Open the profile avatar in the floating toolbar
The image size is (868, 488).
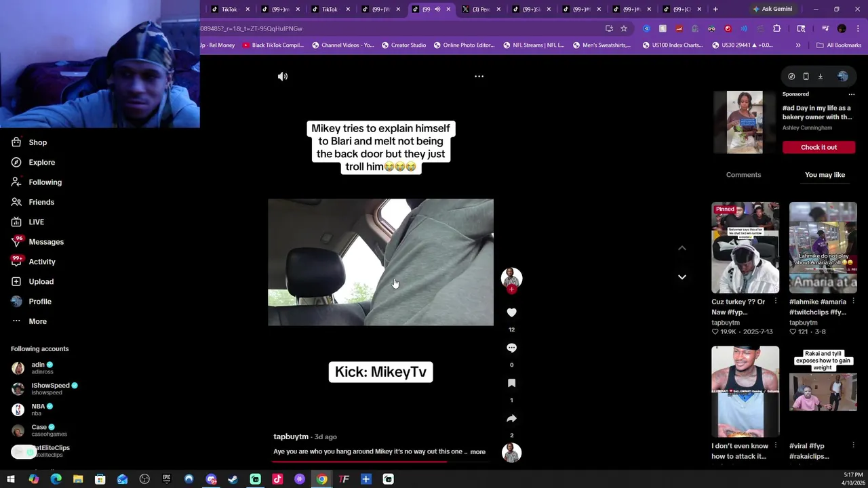[x=843, y=77]
